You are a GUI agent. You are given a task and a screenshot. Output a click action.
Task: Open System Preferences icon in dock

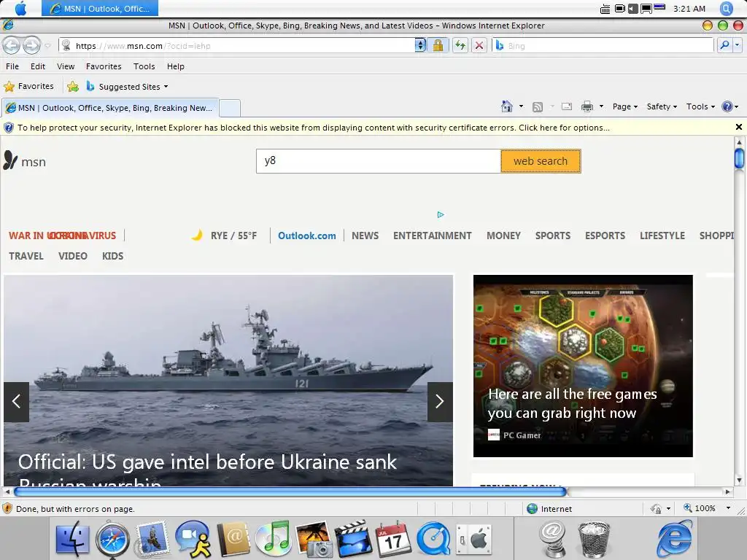473,540
